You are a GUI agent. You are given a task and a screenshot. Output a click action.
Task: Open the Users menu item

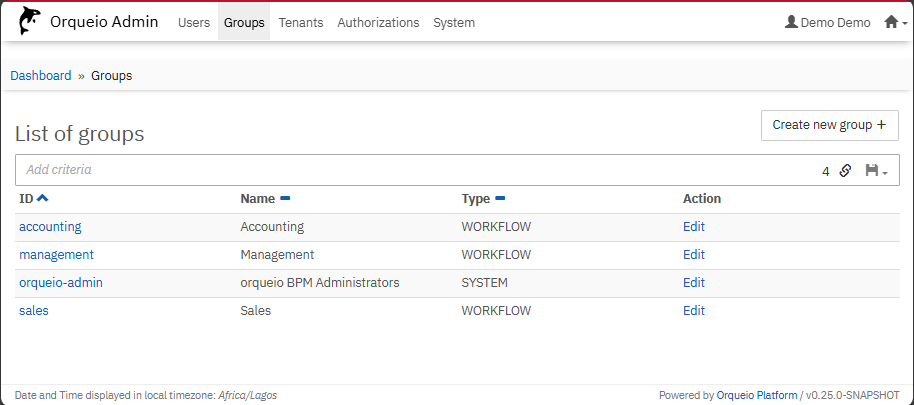click(x=194, y=22)
